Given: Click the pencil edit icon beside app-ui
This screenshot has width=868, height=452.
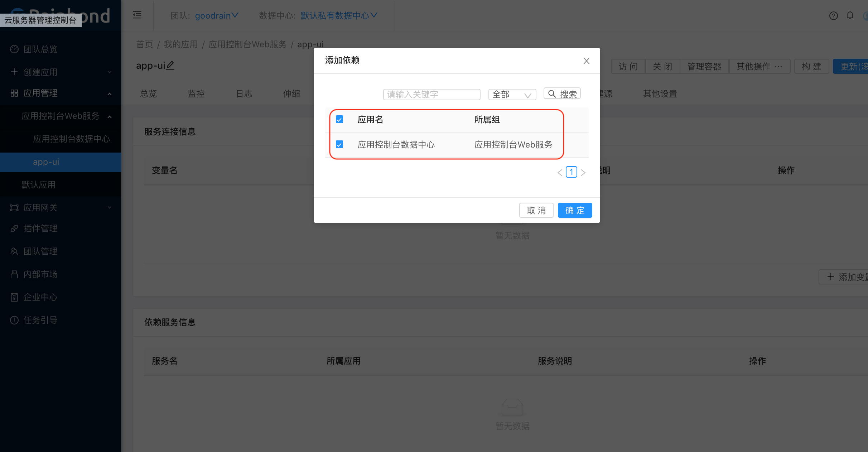Looking at the screenshot, I should coord(170,65).
